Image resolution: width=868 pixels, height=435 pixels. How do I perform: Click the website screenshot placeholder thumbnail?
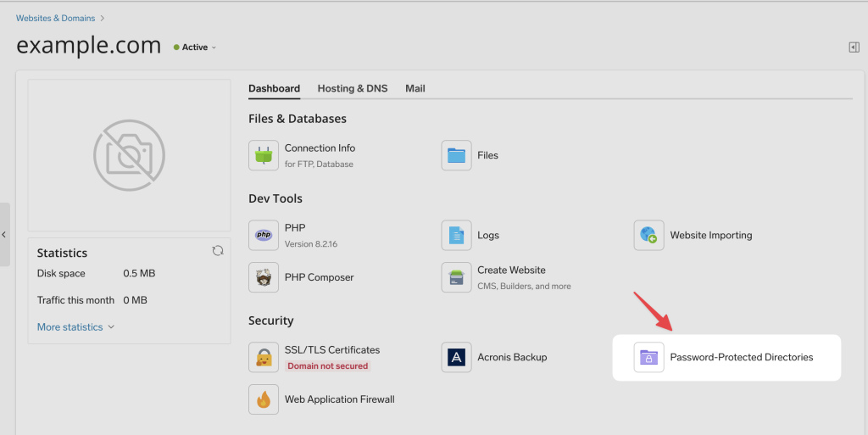(129, 155)
